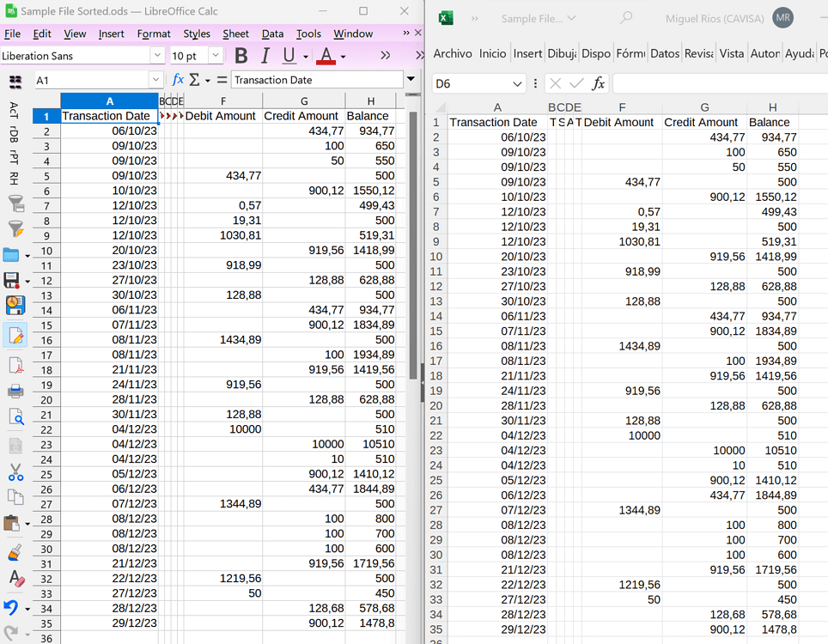Viewport: 828px width, 644px height.
Task: Expand the Calc formula bar
Action: 411,79
